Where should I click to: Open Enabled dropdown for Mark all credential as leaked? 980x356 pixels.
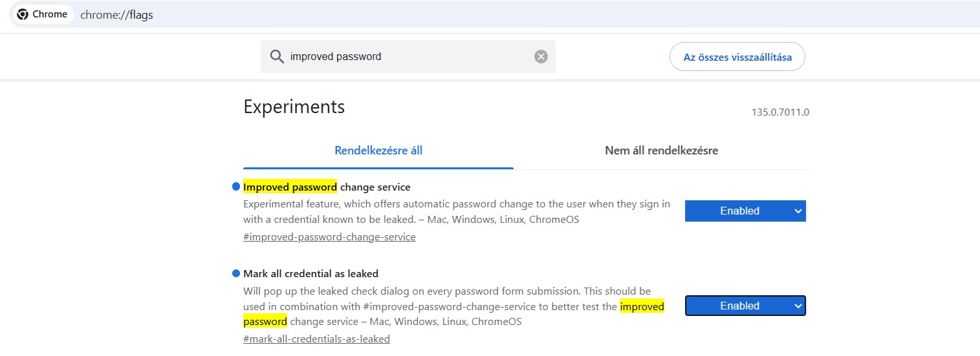[745, 306]
